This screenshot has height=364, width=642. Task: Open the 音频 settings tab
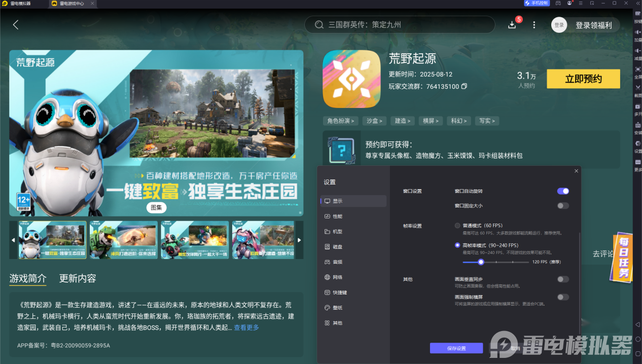(x=353, y=262)
